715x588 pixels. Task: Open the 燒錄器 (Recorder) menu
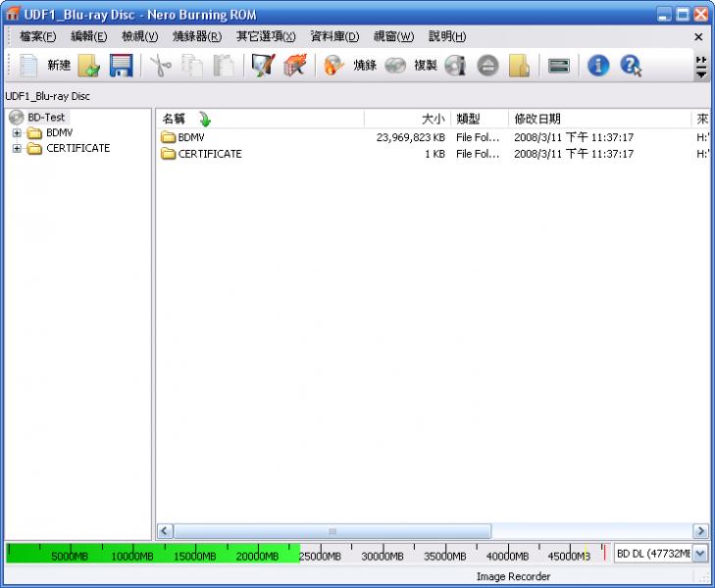[x=196, y=36]
